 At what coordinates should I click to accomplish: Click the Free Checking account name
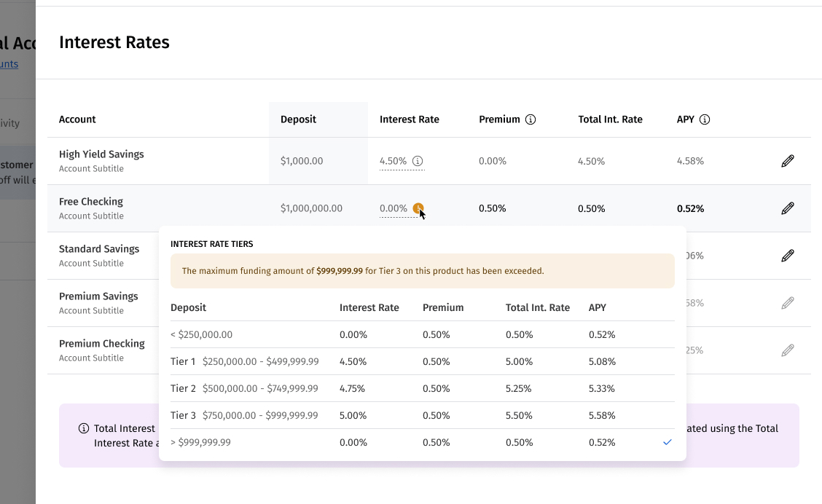91,202
